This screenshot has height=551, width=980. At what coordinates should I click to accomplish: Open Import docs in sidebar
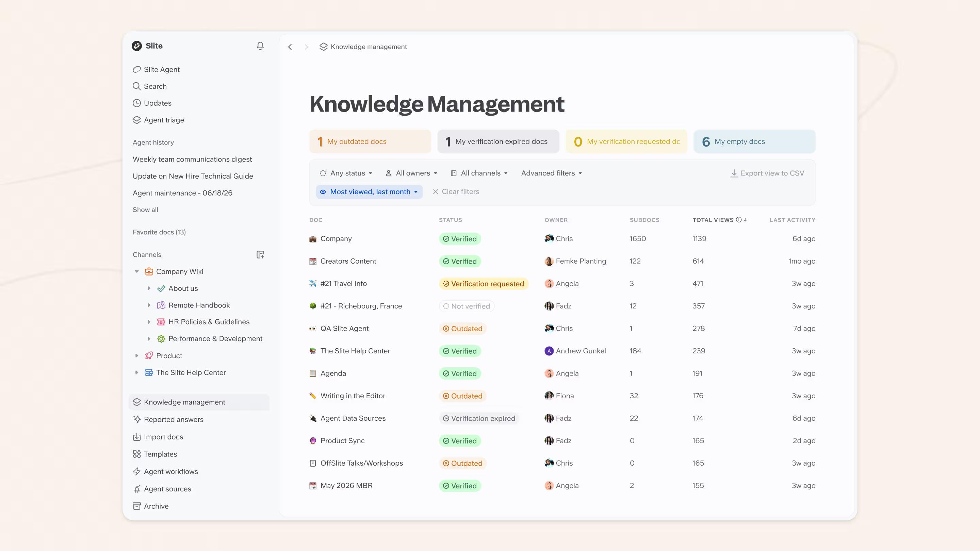pyautogui.click(x=158, y=437)
